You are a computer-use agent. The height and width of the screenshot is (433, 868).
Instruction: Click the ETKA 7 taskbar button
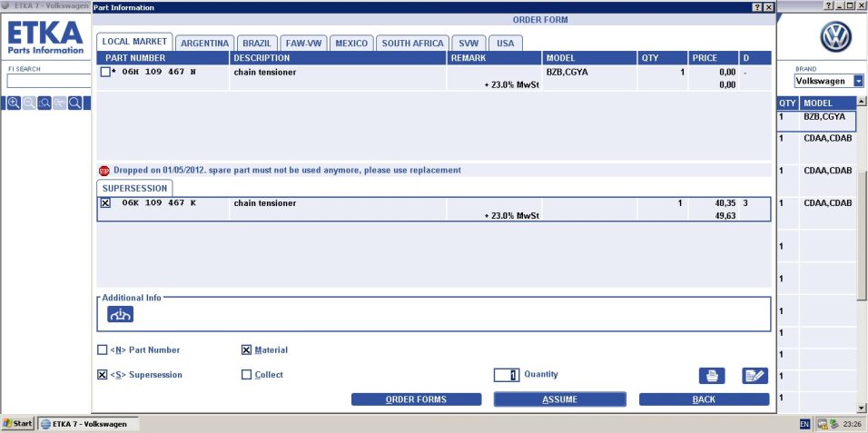pos(87,424)
